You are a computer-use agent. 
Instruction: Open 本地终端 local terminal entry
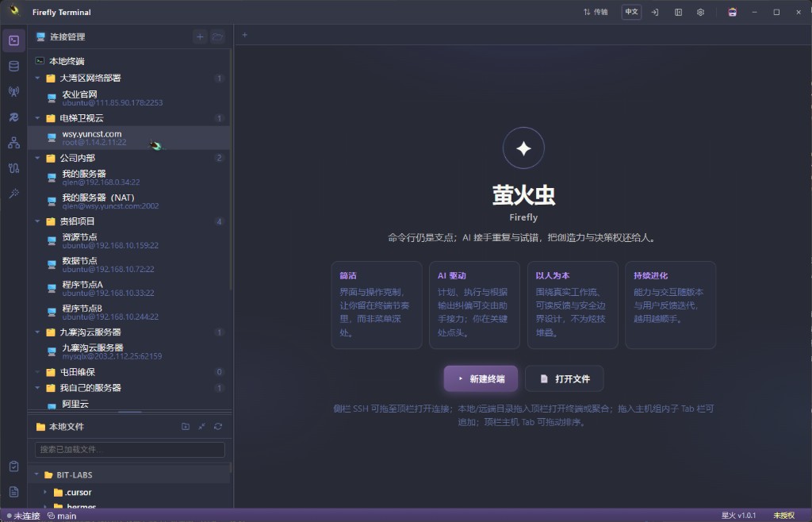(x=129, y=61)
